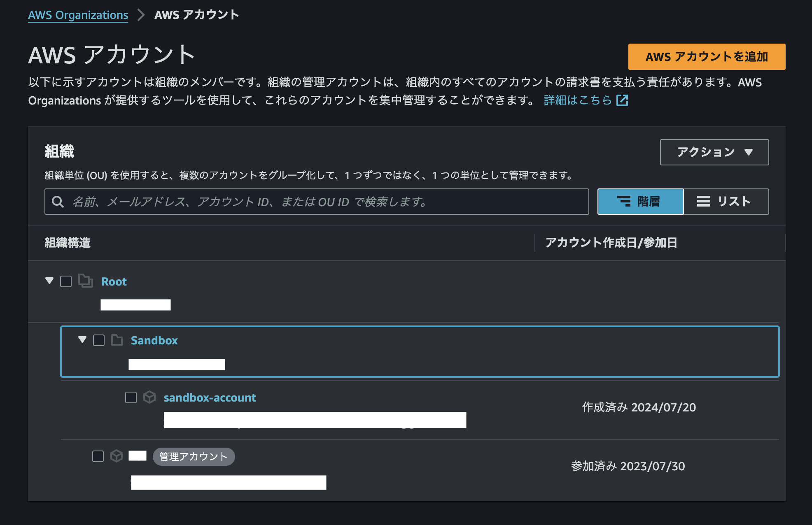Open the アクション dropdown menu
This screenshot has height=525, width=812.
click(x=714, y=152)
